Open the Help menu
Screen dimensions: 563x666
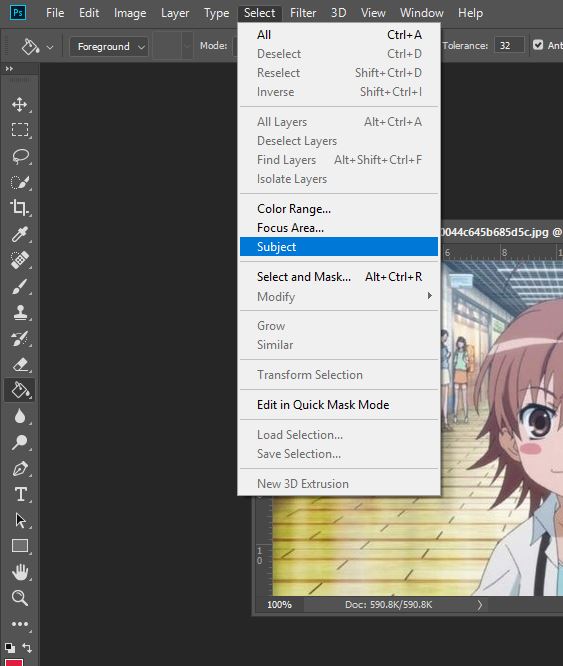pyautogui.click(x=470, y=13)
